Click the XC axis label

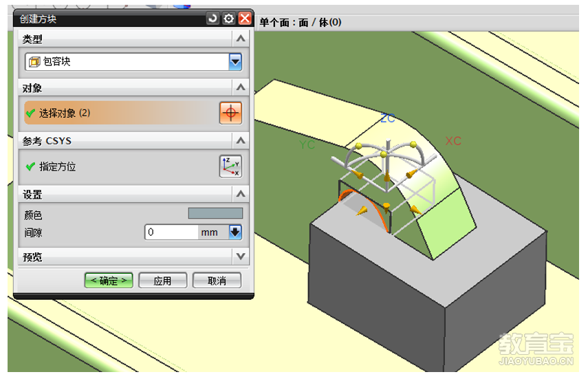(x=453, y=141)
